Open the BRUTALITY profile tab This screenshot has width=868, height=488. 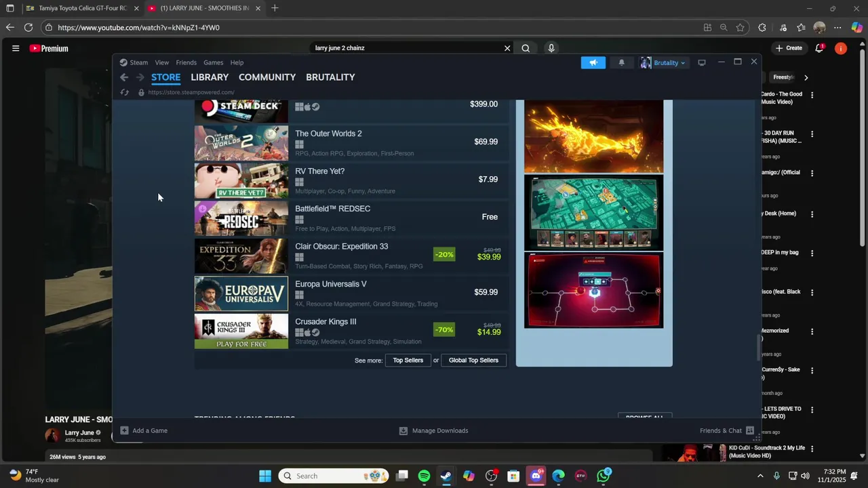click(330, 77)
